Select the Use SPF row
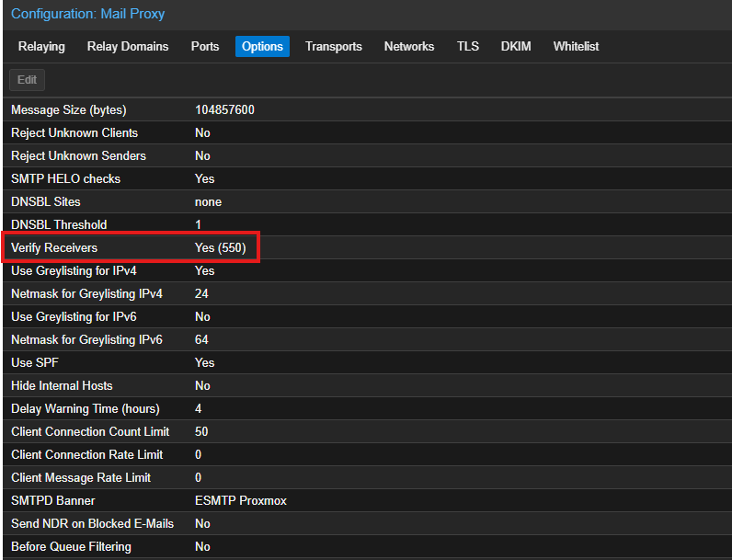732x560 pixels. (368, 362)
